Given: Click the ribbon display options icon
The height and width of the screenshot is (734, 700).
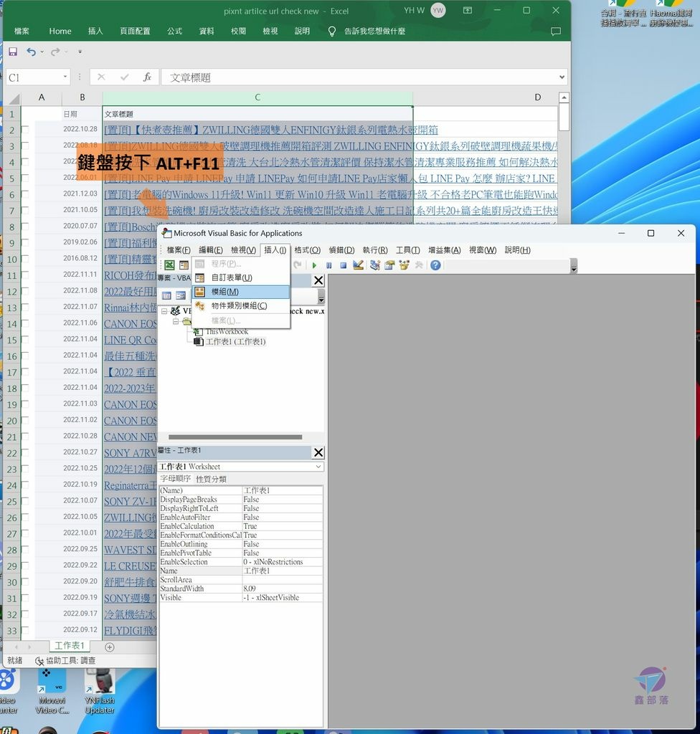Looking at the screenshot, I should (x=468, y=10).
